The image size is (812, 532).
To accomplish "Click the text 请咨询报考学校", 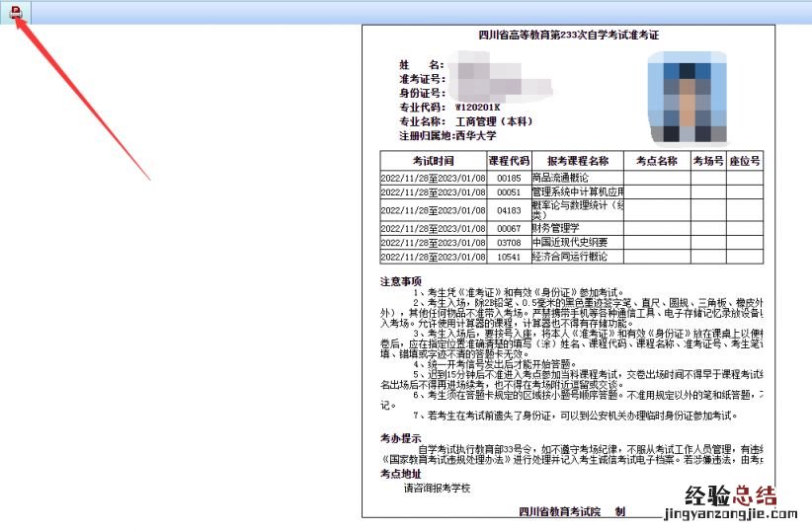I will (437, 488).
